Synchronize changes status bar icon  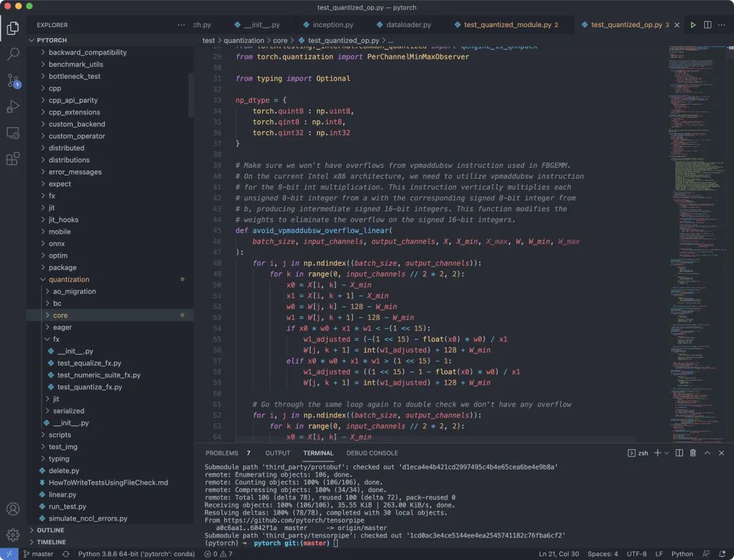[66, 554]
